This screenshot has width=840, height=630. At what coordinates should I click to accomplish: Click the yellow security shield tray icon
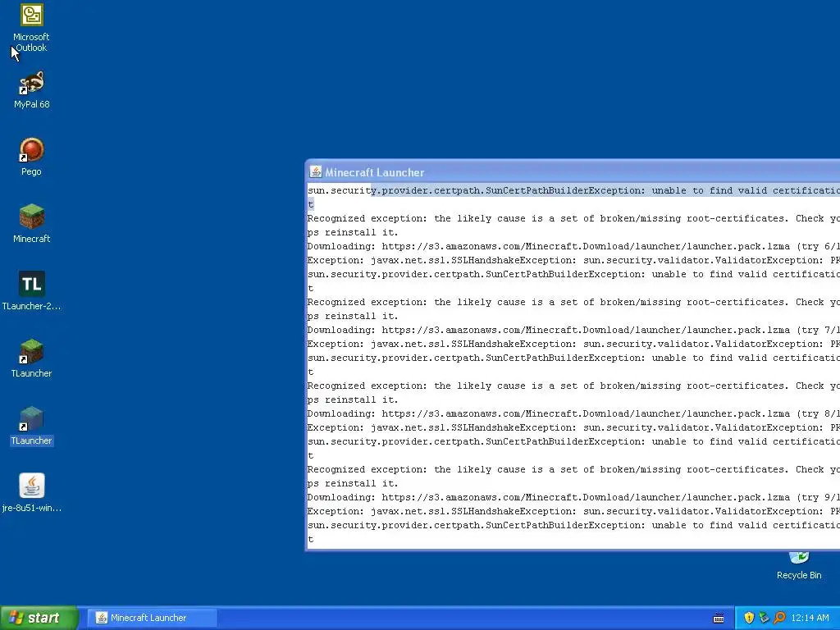(749, 618)
